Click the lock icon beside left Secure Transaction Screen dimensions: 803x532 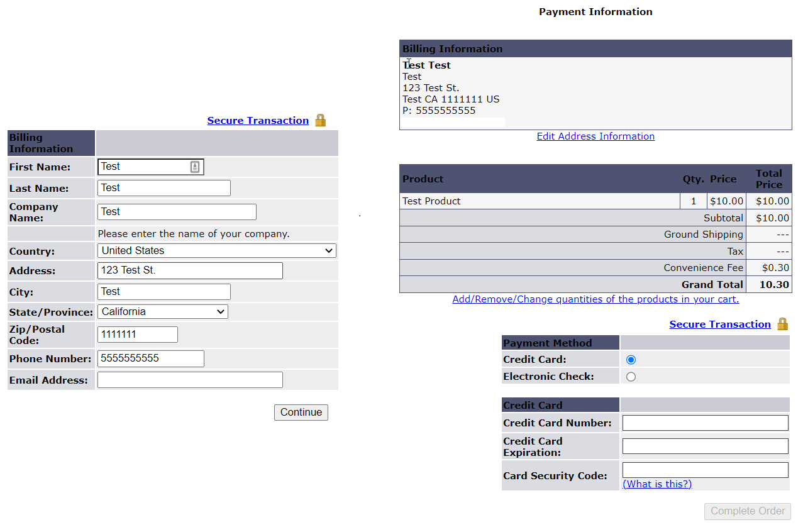[320, 120]
